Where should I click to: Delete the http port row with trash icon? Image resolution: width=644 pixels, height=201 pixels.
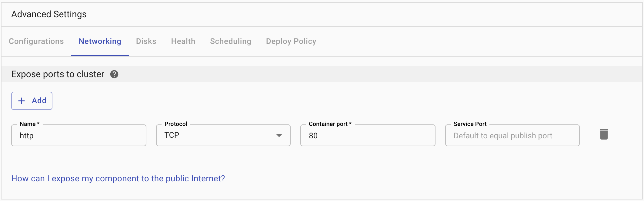pos(604,134)
